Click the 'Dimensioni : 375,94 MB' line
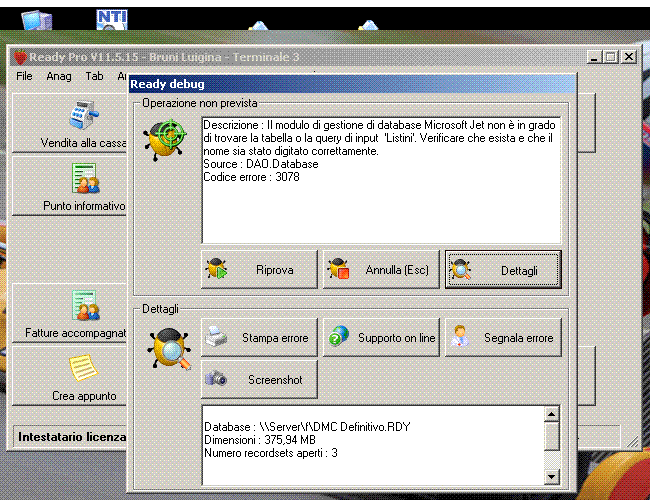The width and height of the screenshot is (650, 500). coord(260,439)
